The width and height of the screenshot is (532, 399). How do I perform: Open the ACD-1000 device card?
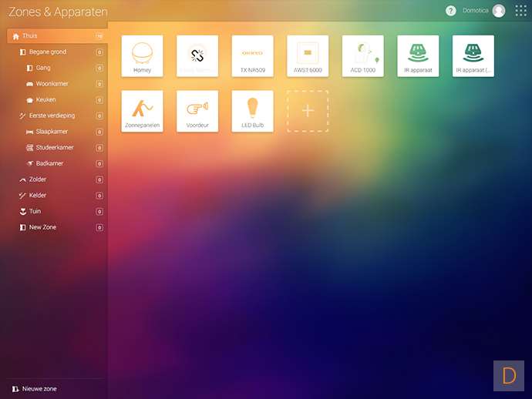pos(363,56)
